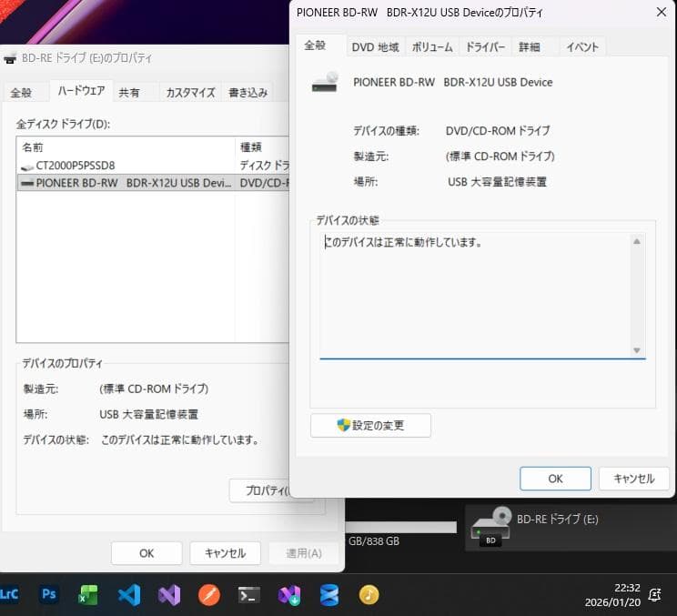Image resolution: width=677 pixels, height=616 pixels.
Task: Click キャンセル in BD-RE drive properties window
Action: coord(225,553)
